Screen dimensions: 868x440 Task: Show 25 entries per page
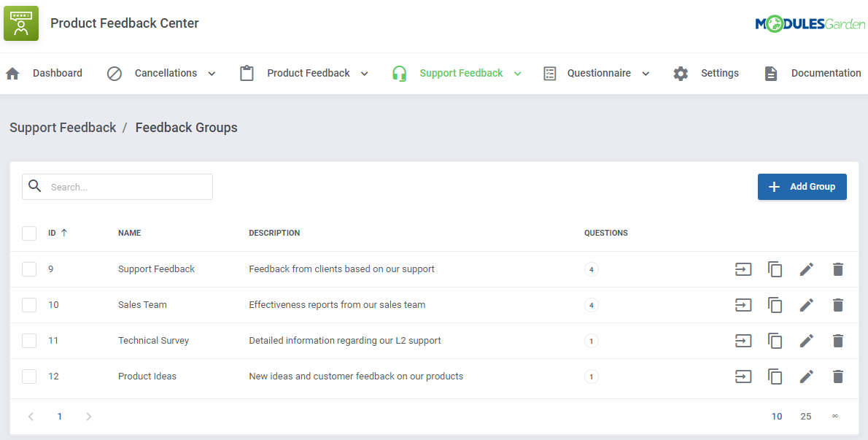click(x=806, y=416)
